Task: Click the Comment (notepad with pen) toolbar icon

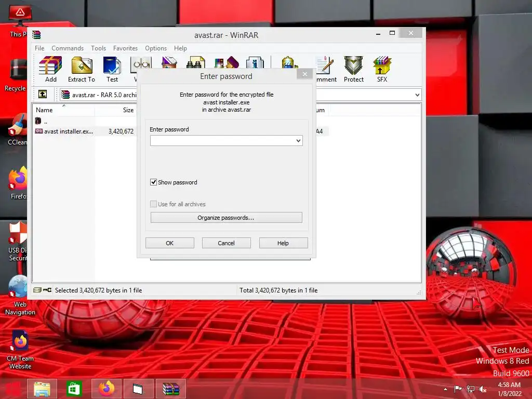Action: pos(326,69)
